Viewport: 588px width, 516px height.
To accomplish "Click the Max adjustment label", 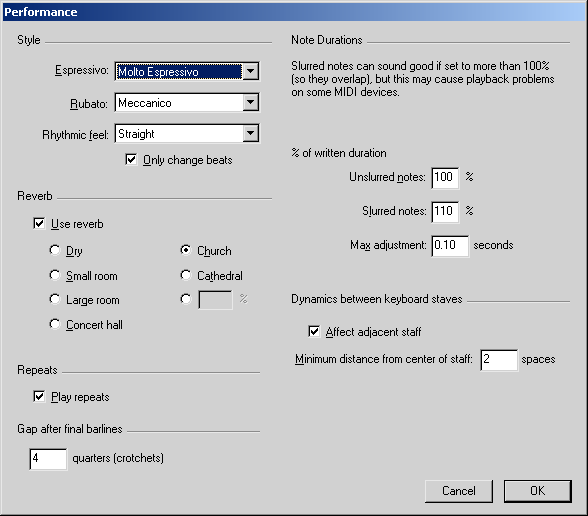I will (x=388, y=245).
